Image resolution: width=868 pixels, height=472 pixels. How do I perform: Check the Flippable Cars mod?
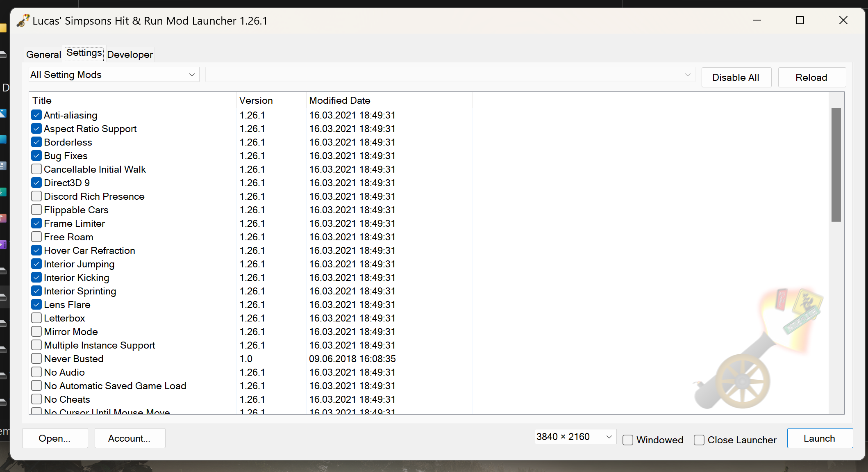36,210
